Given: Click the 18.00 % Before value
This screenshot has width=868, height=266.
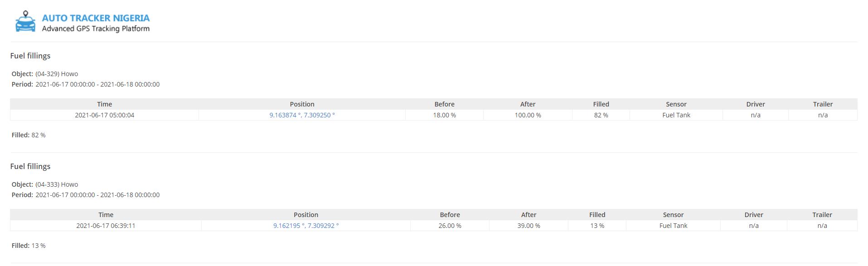Looking at the screenshot, I should [444, 115].
